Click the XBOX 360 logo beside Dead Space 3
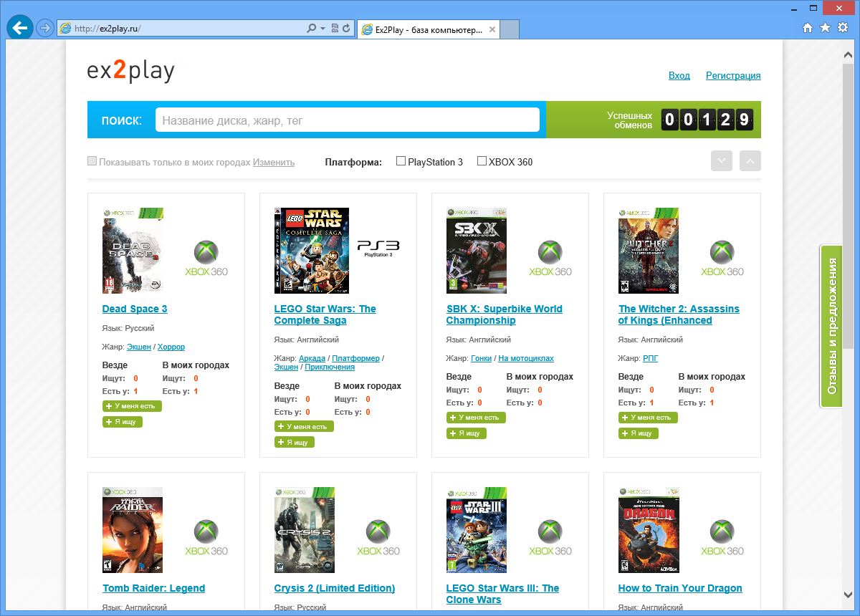Image resolution: width=860 pixels, height=616 pixels. (x=206, y=259)
